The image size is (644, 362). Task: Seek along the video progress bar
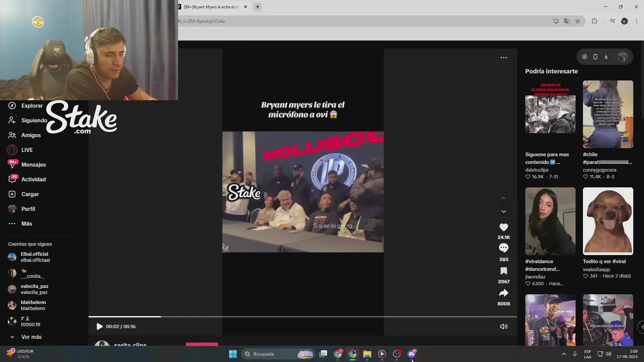[x=302, y=317]
